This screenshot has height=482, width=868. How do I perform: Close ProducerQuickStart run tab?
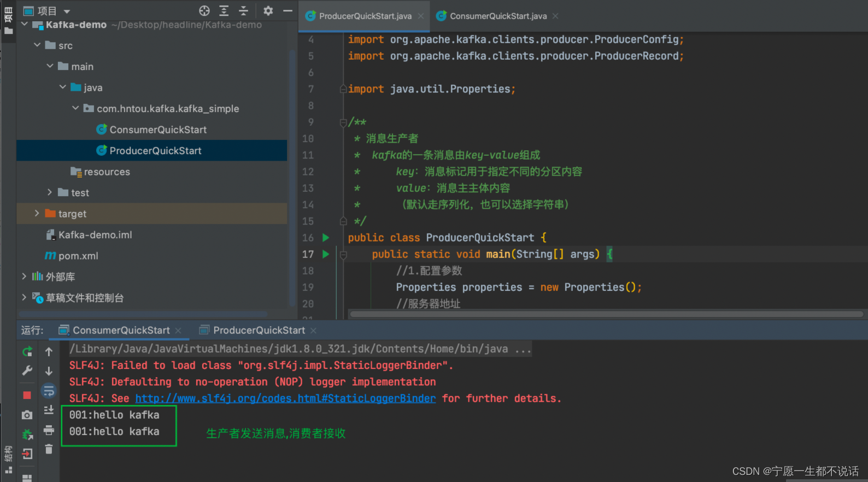pyautogui.click(x=313, y=331)
